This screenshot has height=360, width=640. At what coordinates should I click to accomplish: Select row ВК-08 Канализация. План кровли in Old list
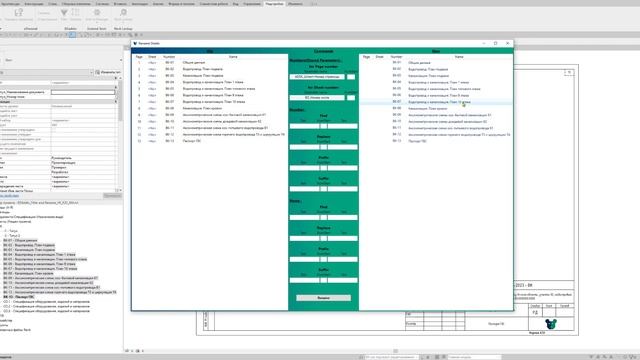pos(210,109)
